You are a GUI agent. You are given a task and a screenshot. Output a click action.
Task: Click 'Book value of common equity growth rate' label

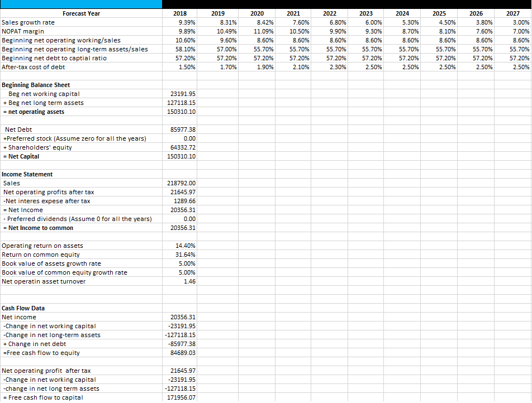64,272
